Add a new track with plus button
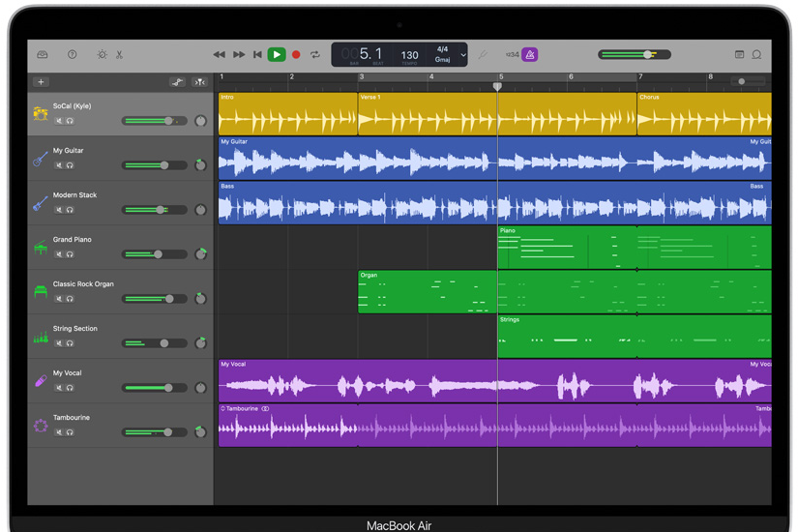Viewport: 798px width, 532px height. pyautogui.click(x=41, y=82)
